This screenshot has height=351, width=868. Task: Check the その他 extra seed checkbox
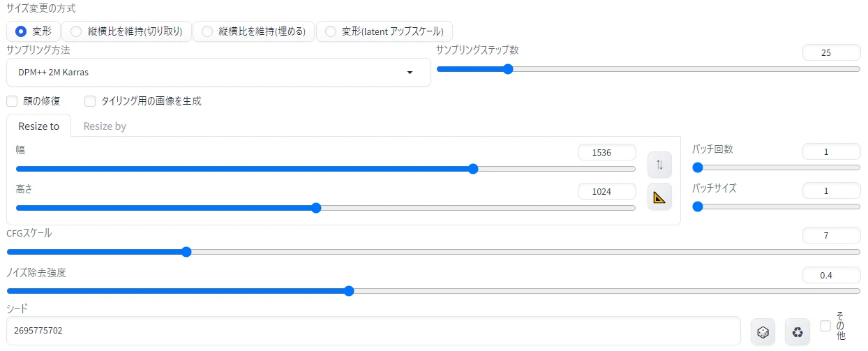(x=825, y=326)
